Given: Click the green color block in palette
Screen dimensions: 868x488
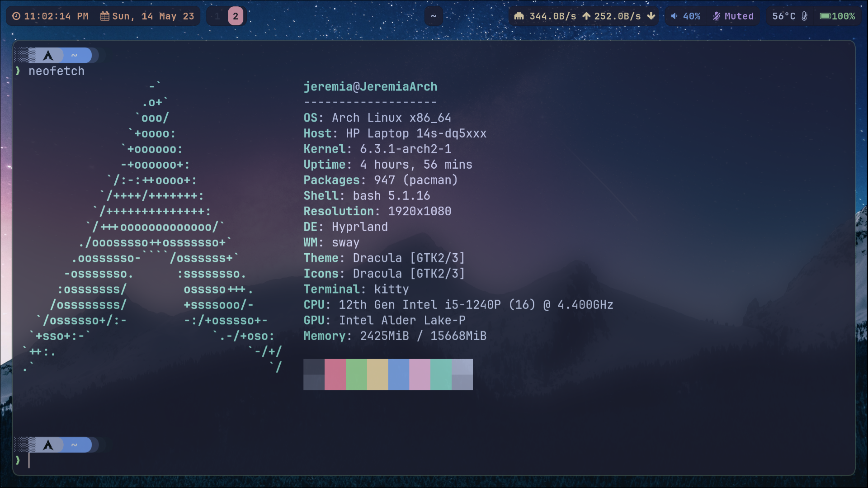Looking at the screenshot, I should (356, 374).
